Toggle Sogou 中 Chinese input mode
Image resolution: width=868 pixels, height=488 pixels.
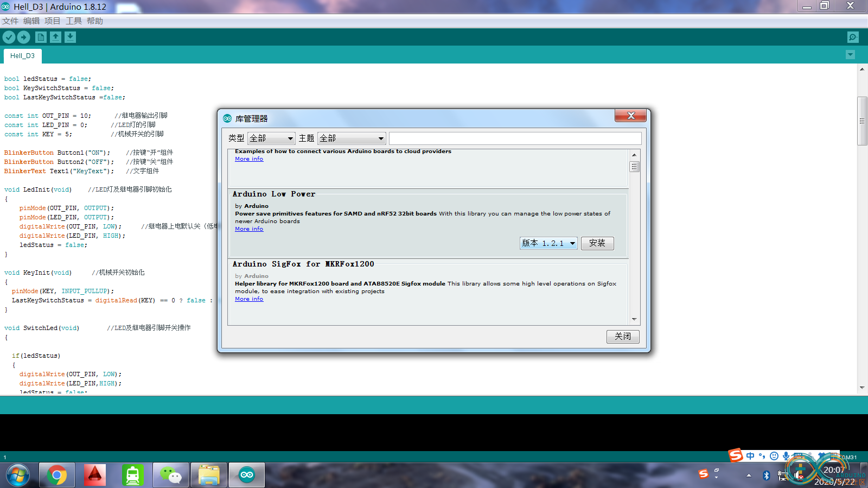[x=750, y=456]
